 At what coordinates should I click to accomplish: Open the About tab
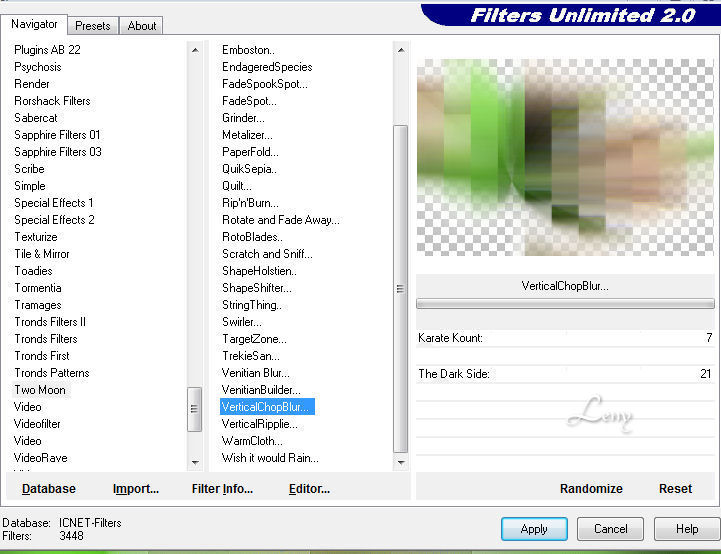[142, 26]
